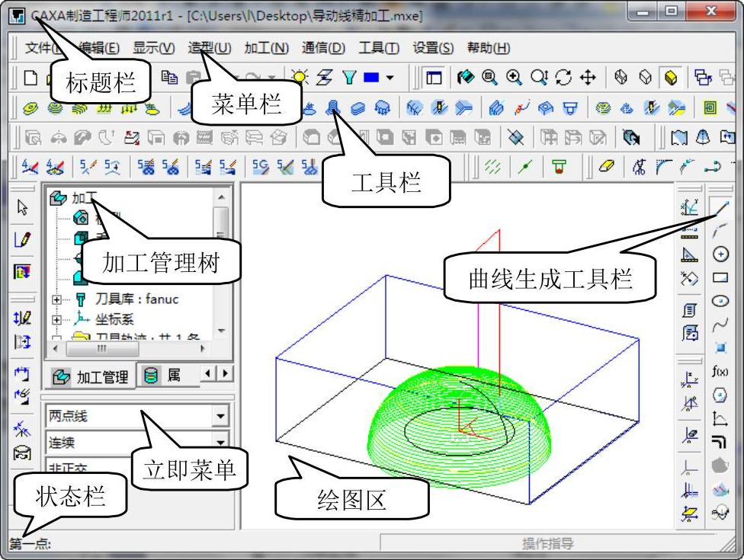This screenshot has width=744, height=560.
Task: Open the 设置(S) menu
Action: pos(433,47)
